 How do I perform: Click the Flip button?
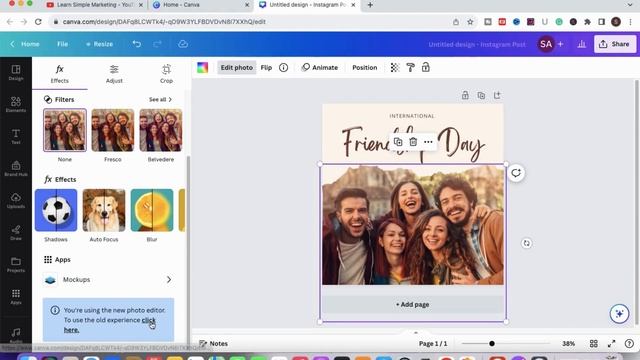[266, 68]
